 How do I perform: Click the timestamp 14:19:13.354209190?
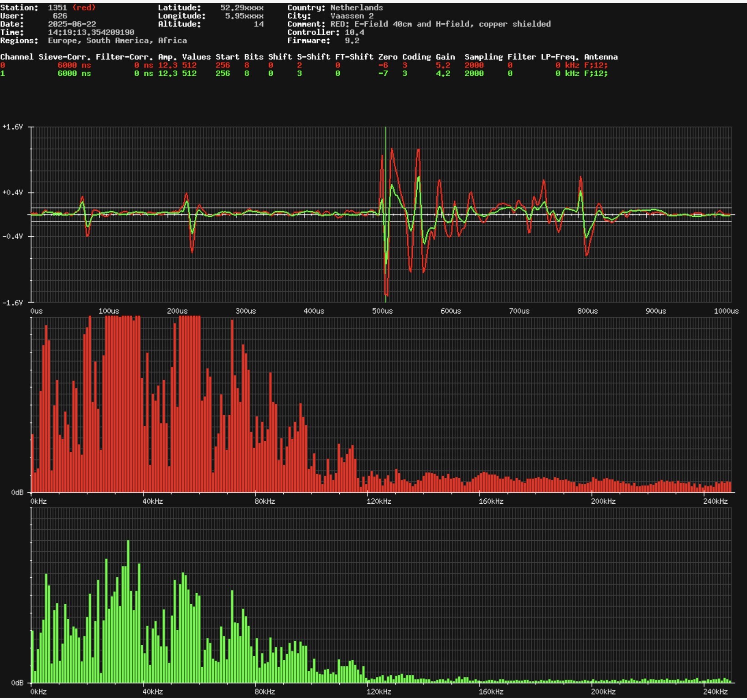click(91, 32)
